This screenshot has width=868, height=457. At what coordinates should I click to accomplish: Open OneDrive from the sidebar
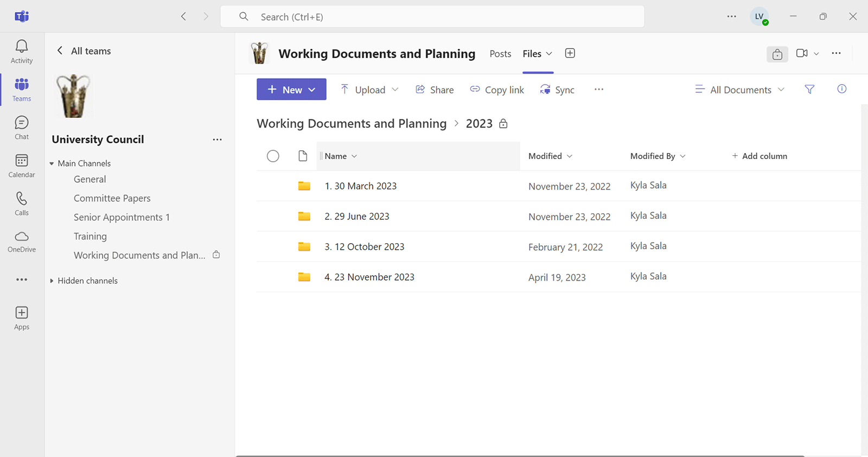coord(22,242)
